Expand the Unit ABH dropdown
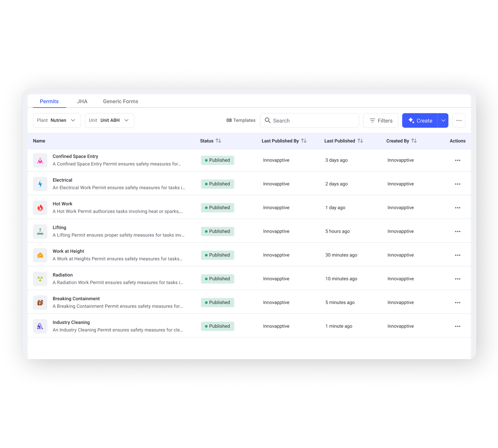Screen dimensions: 498x448 (110, 121)
